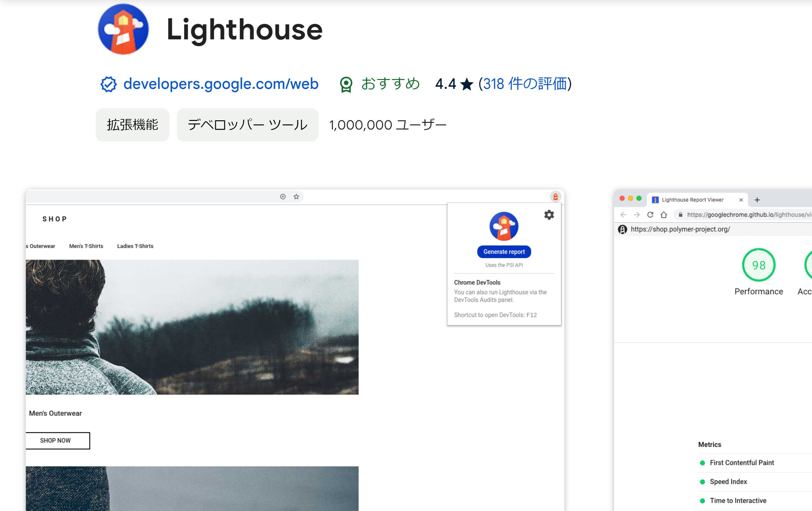
Task: Select the Lighthouse Report Viewer tab
Action: coord(697,200)
